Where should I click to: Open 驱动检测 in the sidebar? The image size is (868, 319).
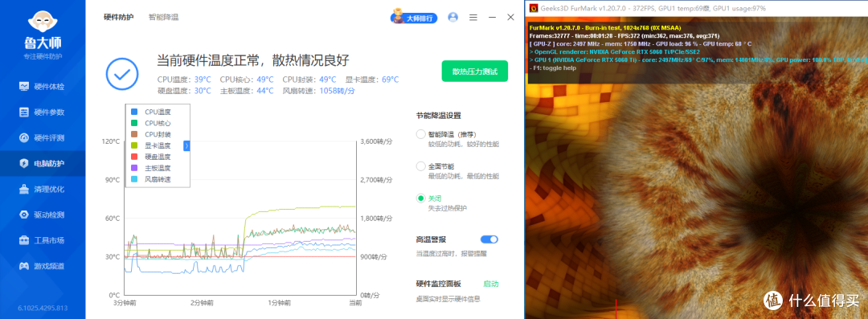click(x=43, y=215)
